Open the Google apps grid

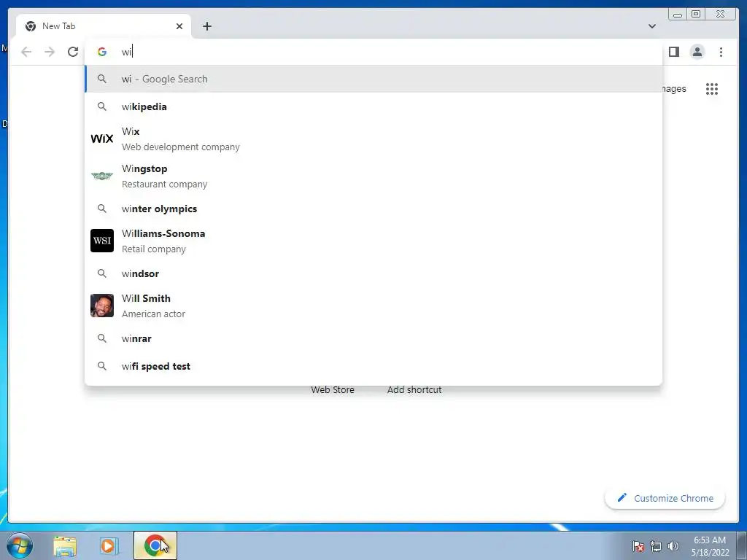tap(712, 88)
